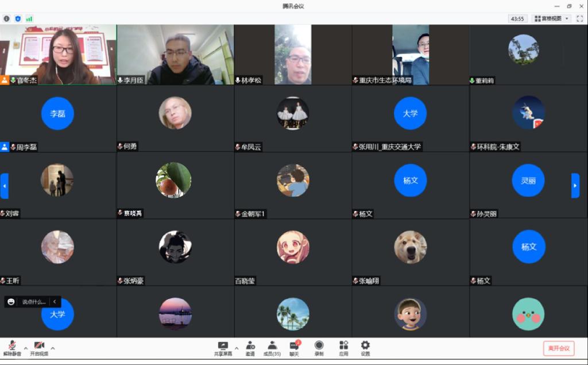Click the leave meeting button (离开会议)
Image resolution: width=588 pixels, height=365 pixels.
point(558,348)
